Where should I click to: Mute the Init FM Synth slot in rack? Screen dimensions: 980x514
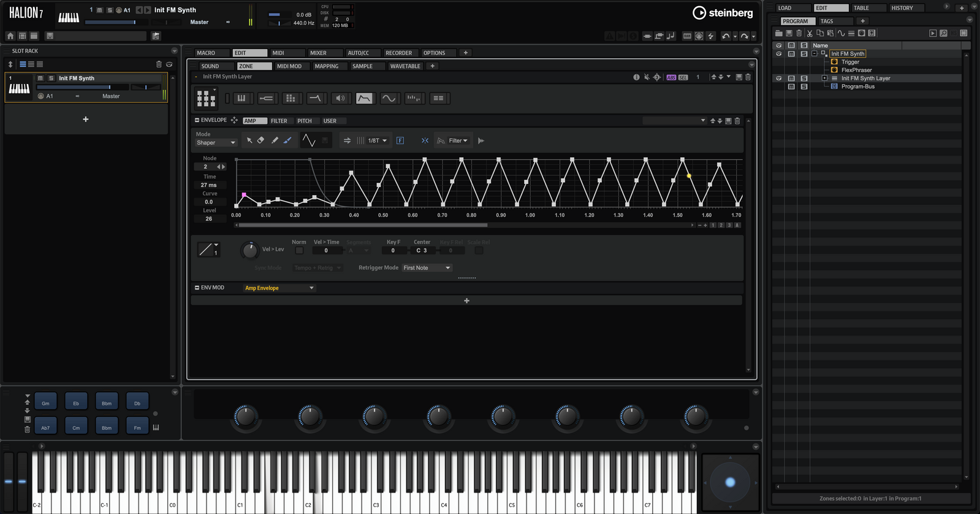(x=40, y=79)
